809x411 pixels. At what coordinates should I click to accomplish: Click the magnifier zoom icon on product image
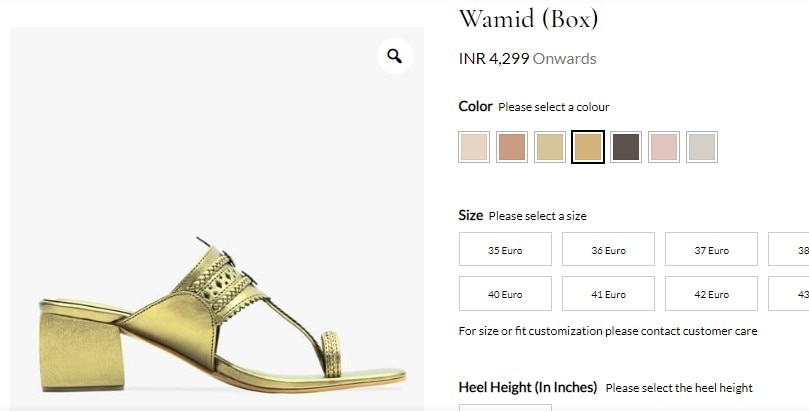click(395, 56)
